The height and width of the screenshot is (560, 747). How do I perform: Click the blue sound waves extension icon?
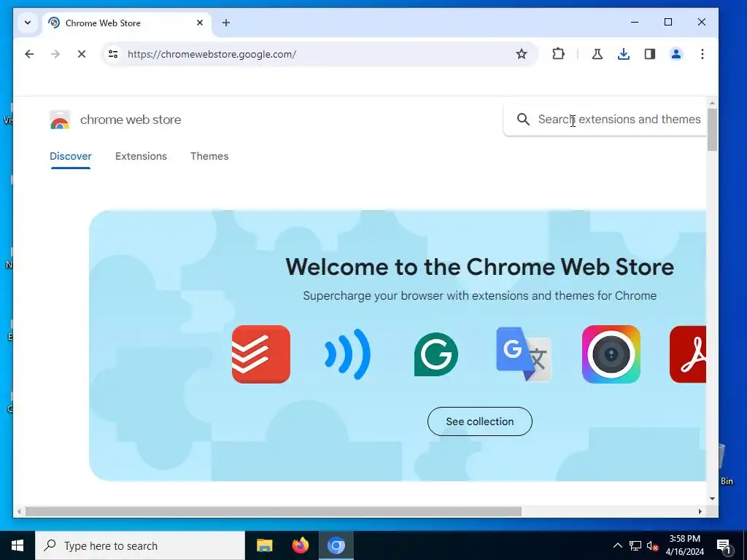point(348,354)
